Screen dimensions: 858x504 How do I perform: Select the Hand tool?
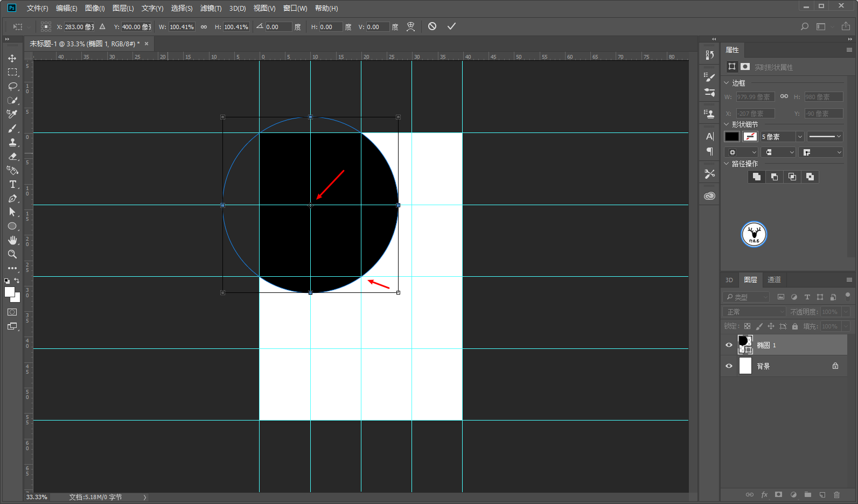point(12,240)
